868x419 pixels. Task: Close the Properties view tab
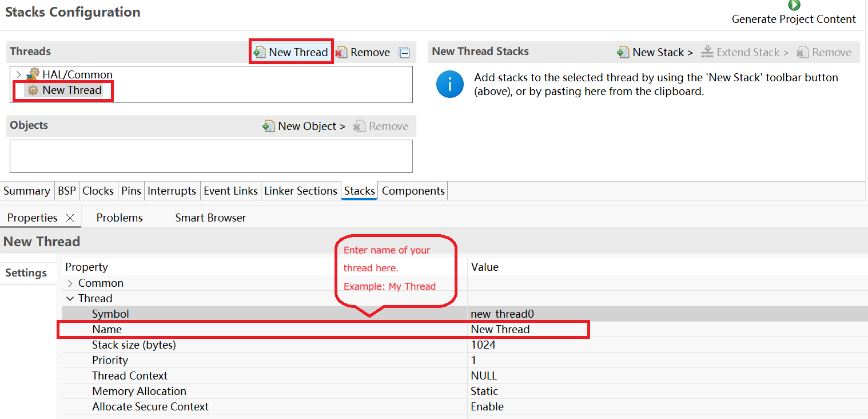(x=70, y=218)
